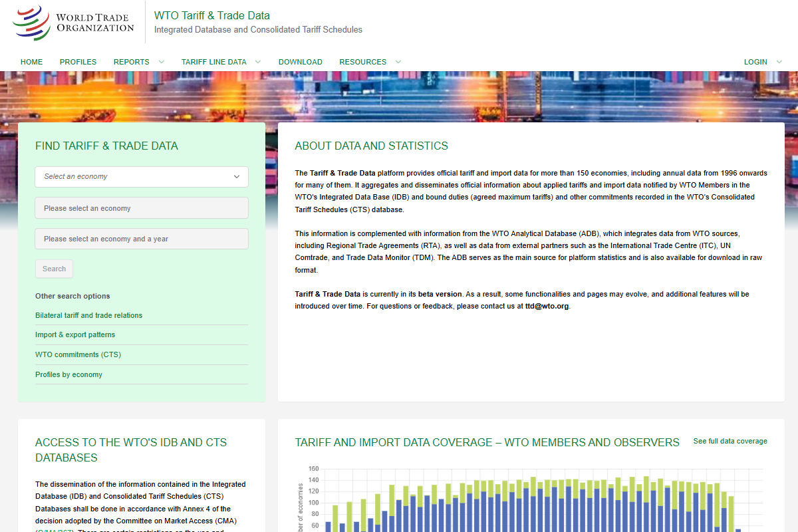This screenshot has width=798, height=532.
Task: Click the 'Please select an economy' field
Action: click(142, 208)
